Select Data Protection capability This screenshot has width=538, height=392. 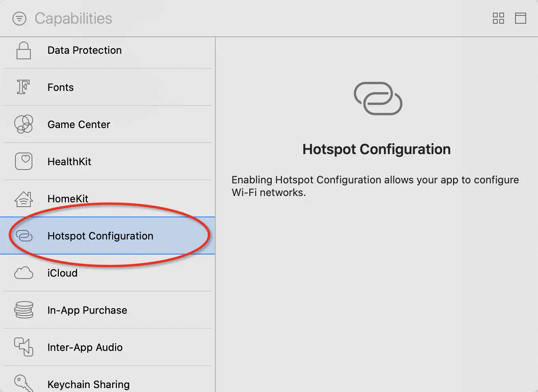pyautogui.click(x=85, y=50)
